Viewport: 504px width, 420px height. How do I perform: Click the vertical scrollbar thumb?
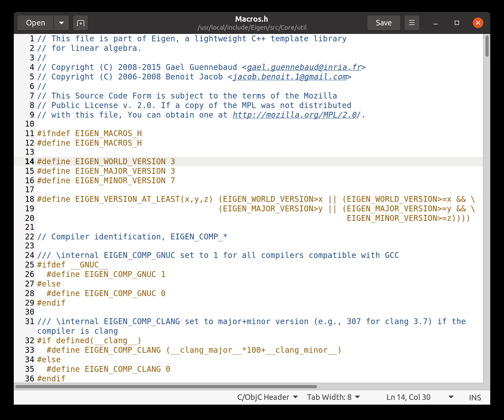(487, 46)
